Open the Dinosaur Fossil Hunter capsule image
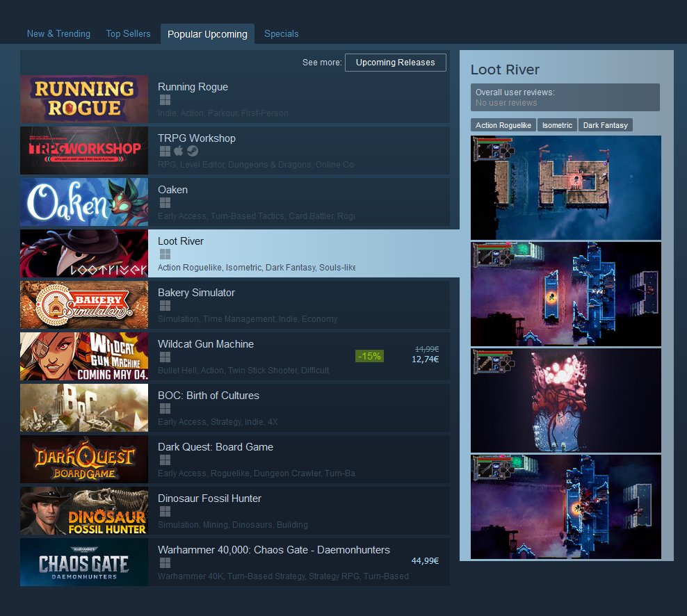 [84, 510]
